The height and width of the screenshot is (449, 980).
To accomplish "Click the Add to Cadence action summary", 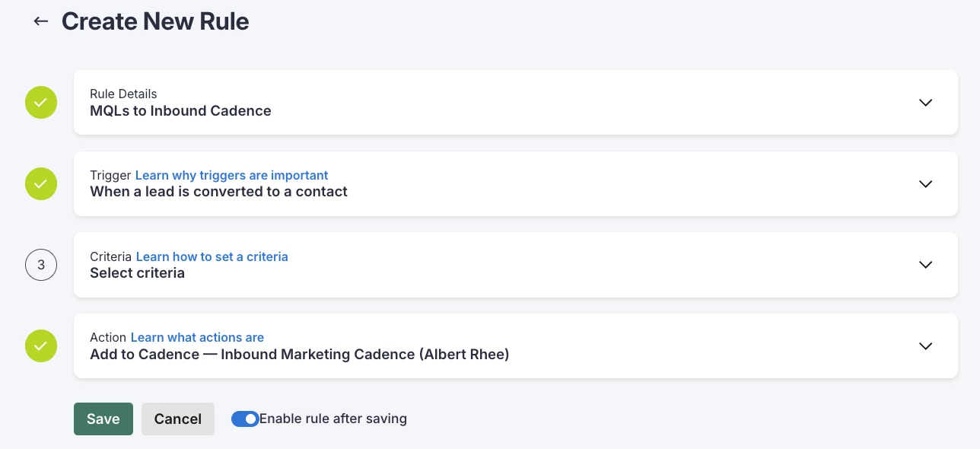I will tap(299, 354).
